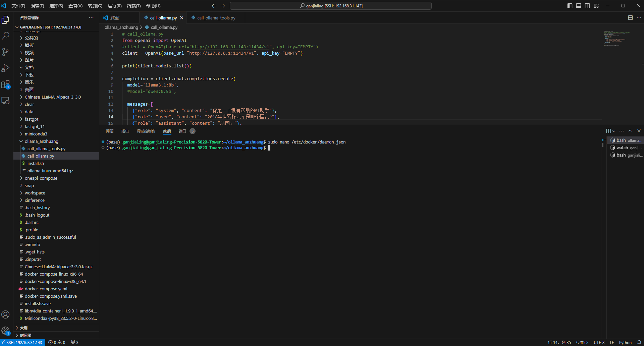This screenshot has height=346, width=644.
Task: Open the Extensions view
Action: (5, 84)
